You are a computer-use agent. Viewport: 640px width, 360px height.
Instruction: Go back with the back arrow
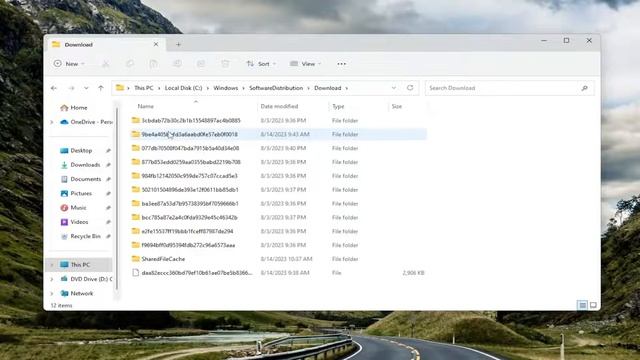[54, 88]
